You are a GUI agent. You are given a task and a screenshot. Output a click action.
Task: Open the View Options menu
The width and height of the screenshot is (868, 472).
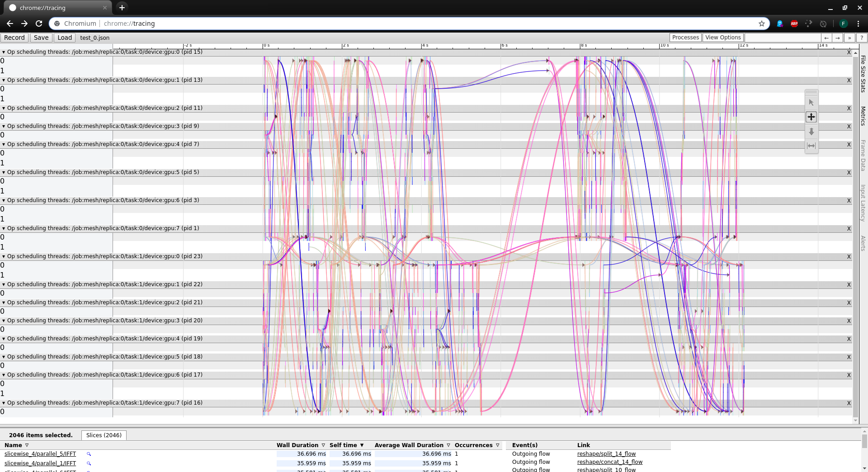[x=723, y=38]
